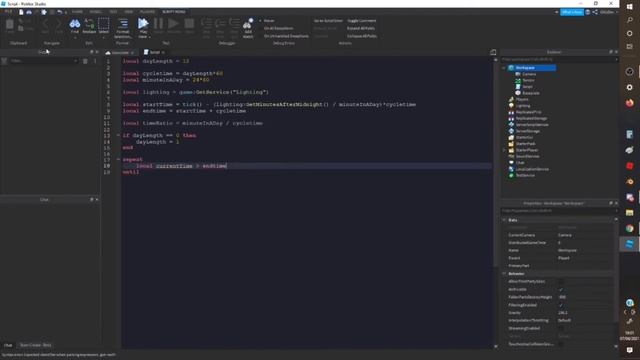This screenshot has width=640, height=360.
Task: Open the Script Menu ribbon tab
Action: pos(173,12)
